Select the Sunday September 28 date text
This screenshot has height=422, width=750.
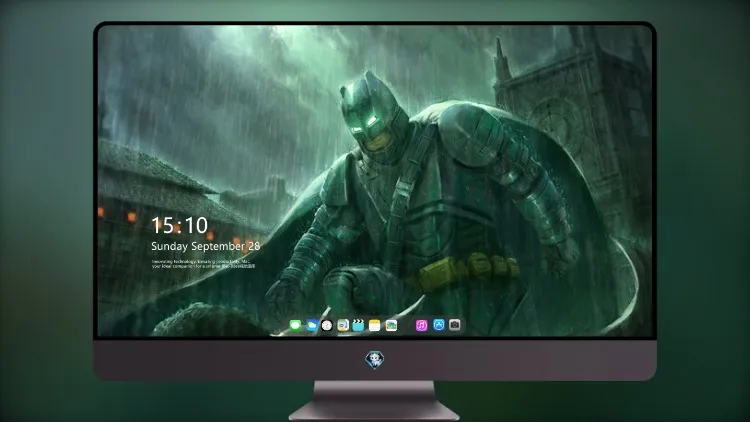pos(206,246)
